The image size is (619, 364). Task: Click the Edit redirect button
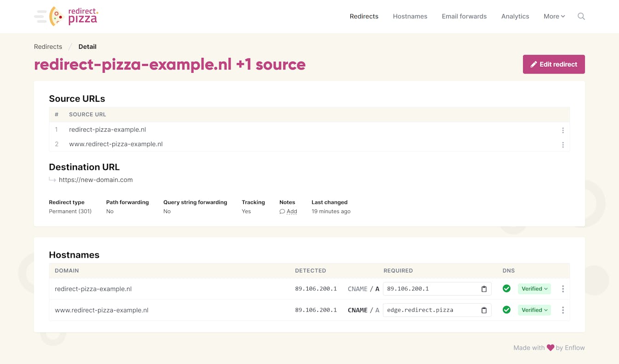click(554, 64)
